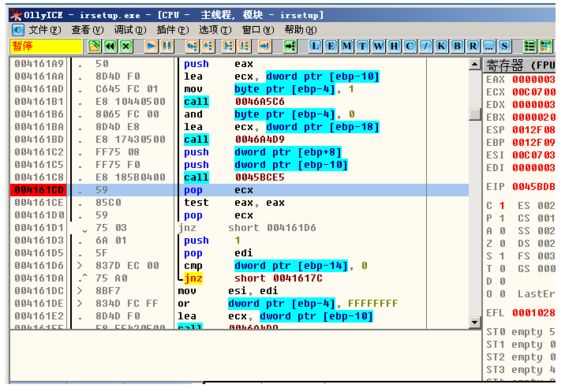Toggle the D flag value

tap(502, 281)
